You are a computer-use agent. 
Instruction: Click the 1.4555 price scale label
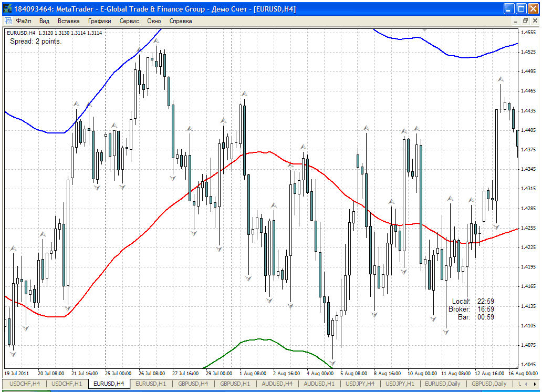[528, 32]
